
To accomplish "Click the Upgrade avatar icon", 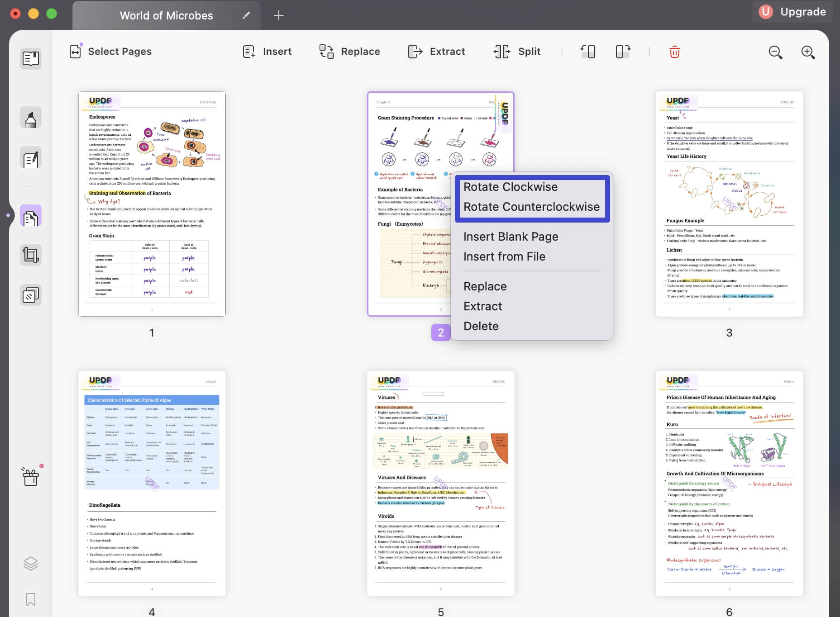I will click(766, 12).
